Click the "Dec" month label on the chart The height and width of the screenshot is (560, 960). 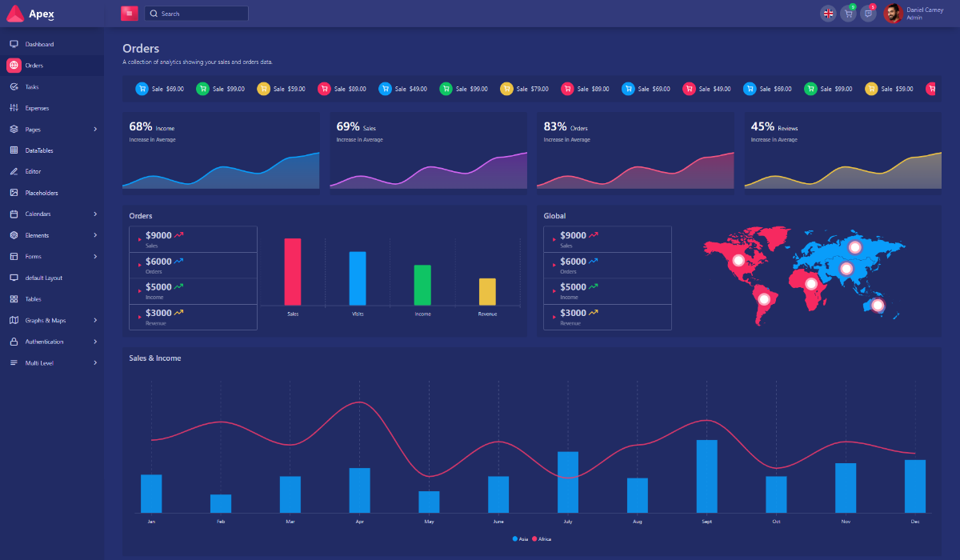point(915,522)
